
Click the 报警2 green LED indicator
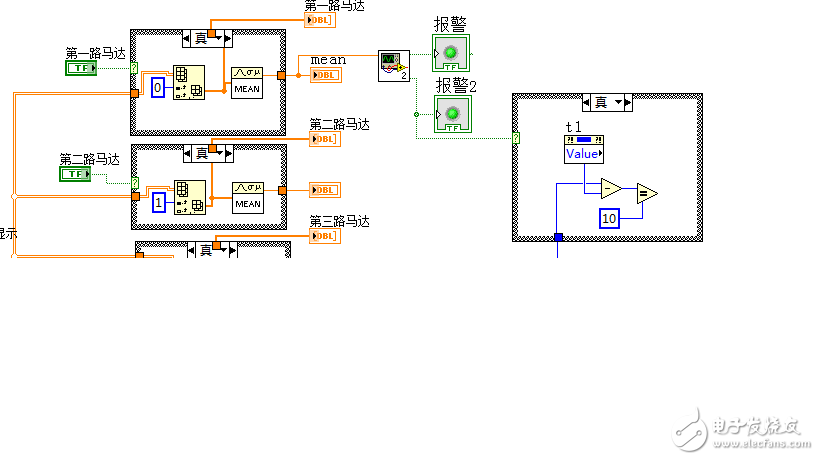pyautogui.click(x=453, y=114)
